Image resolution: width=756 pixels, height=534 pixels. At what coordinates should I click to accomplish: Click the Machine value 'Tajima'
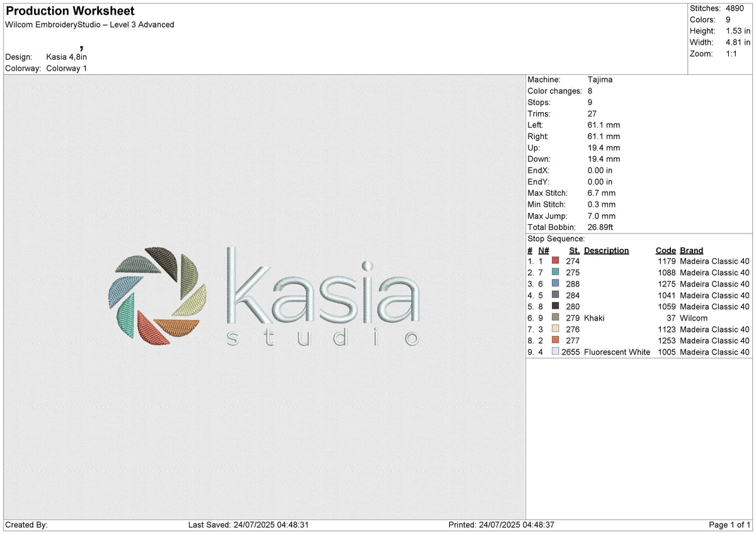tap(600, 79)
